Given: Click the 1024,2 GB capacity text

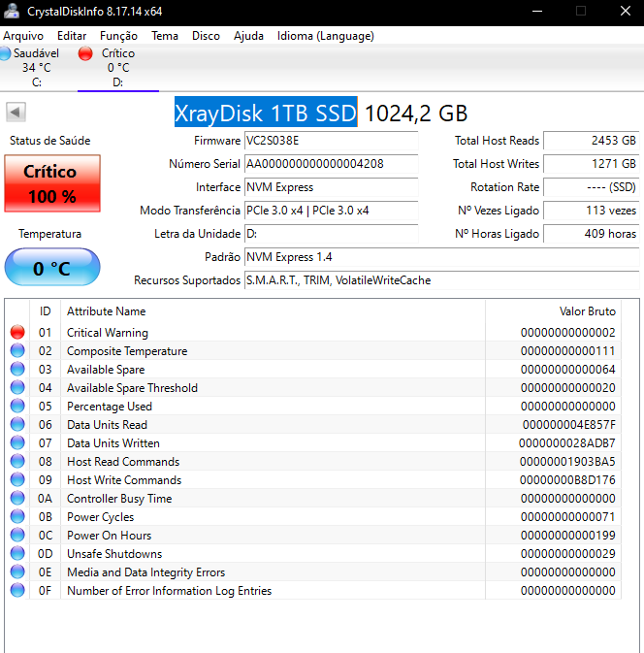Looking at the screenshot, I should click(x=416, y=114).
